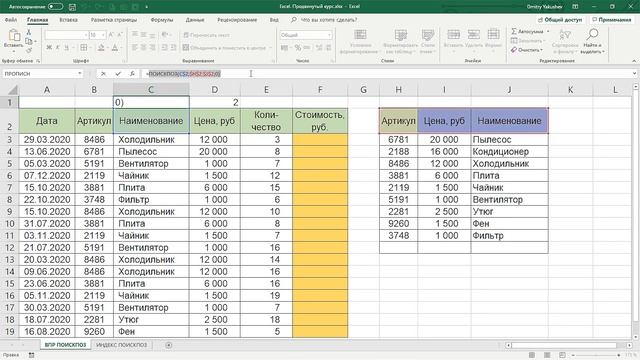640x360 pixels.
Task: Click the Format cells icon in ribbon
Action: click(493, 35)
